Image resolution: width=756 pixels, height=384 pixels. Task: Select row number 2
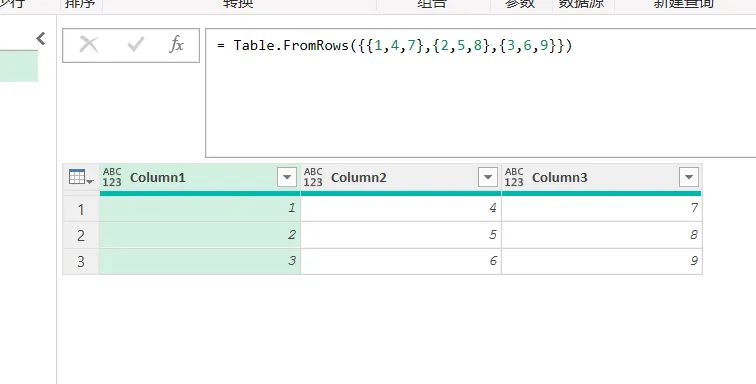pos(81,235)
